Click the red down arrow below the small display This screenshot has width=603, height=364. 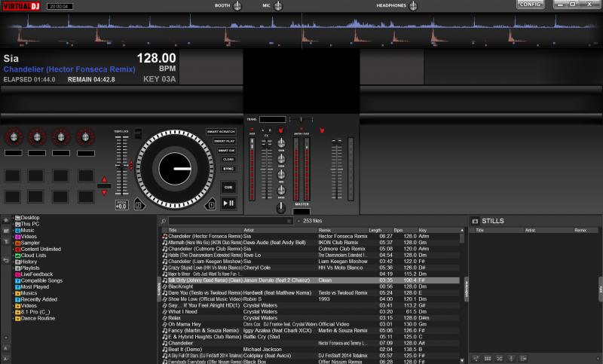pyautogui.click(x=104, y=193)
